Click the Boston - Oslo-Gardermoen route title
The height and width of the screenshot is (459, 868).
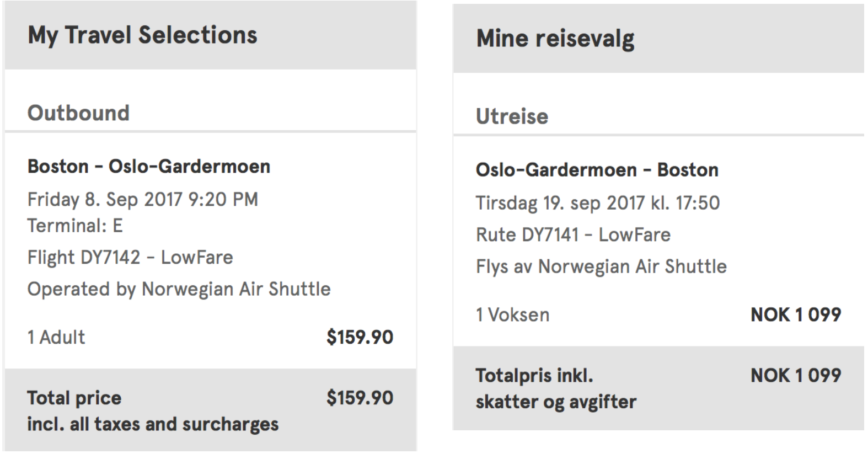click(x=149, y=166)
